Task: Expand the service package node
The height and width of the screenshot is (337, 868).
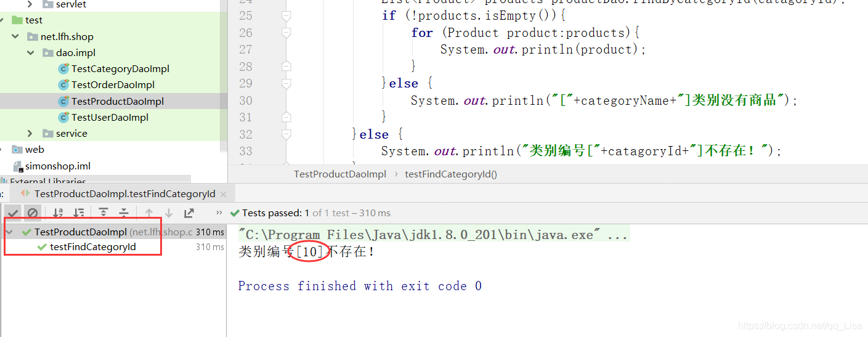Action: point(30,133)
